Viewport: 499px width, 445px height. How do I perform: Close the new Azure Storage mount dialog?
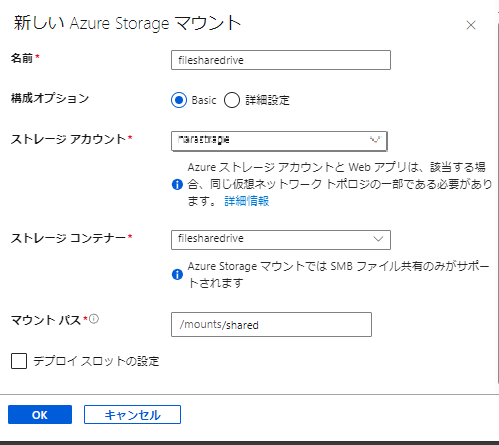pyautogui.click(x=471, y=25)
